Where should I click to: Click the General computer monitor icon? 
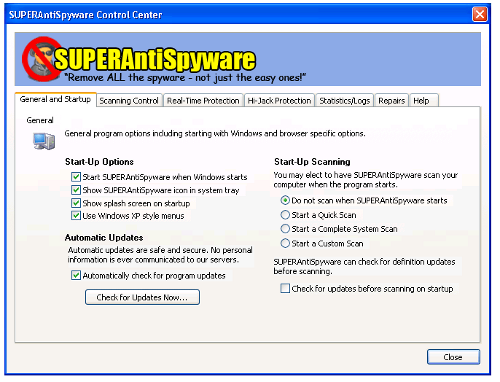tap(44, 141)
